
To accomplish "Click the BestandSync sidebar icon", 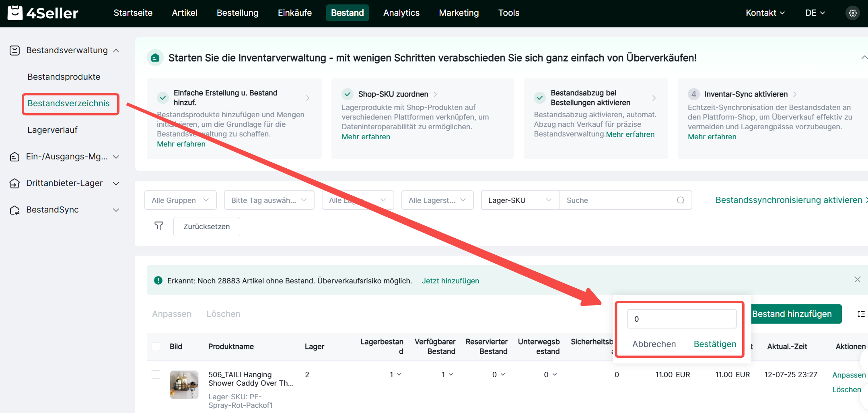I will point(15,210).
